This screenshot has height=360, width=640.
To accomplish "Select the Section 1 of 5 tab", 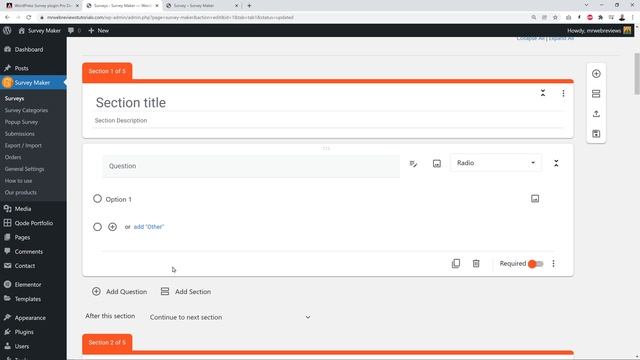I will [107, 71].
